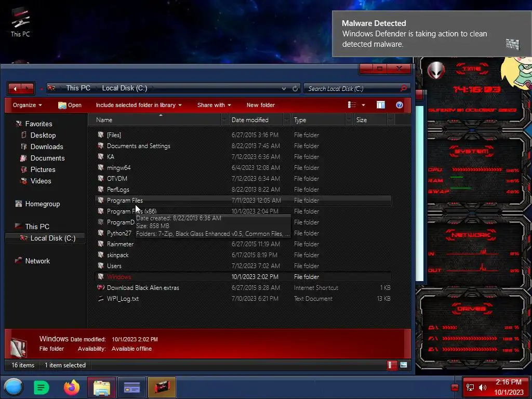Switch to details view in status bar
Image resolution: width=532 pixels, height=399 pixels.
[392, 365]
